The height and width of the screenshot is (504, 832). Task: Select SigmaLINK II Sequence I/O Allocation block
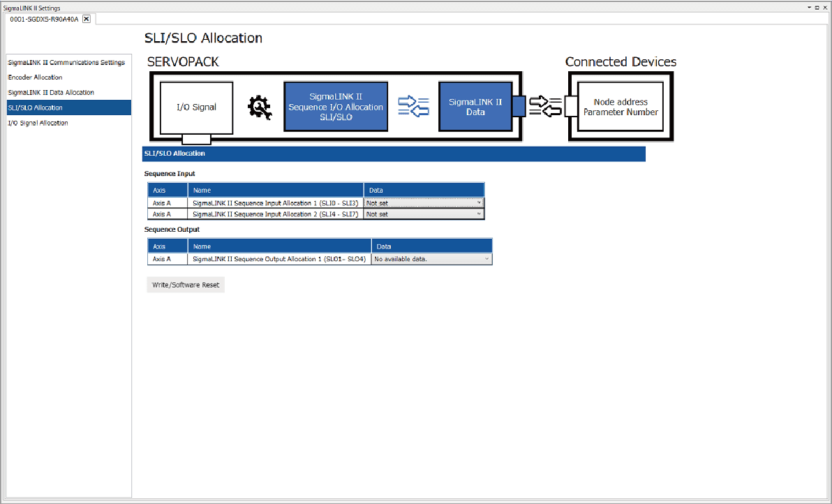(x=336, y=107)
